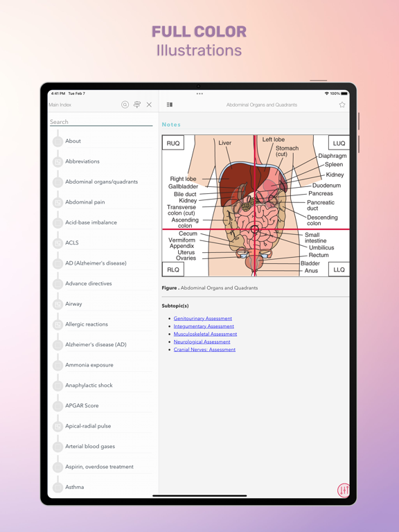Click the Allergic reactions entry icon
Screen dimensions: 399x532
pos(57,324)
